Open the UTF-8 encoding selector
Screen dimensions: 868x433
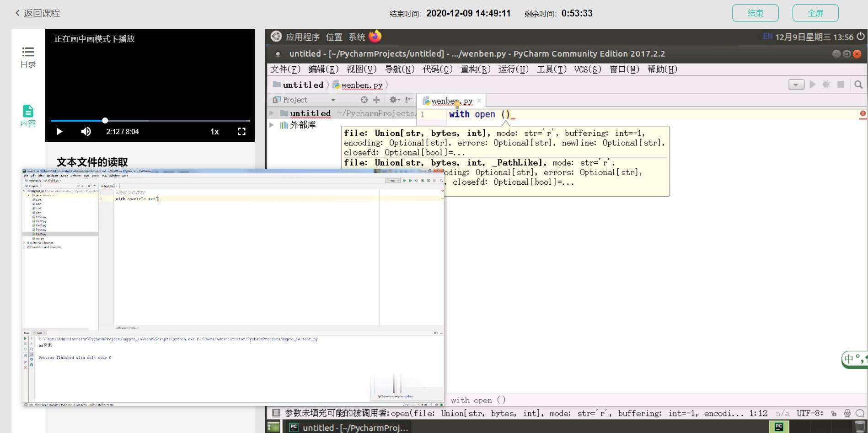810,413
